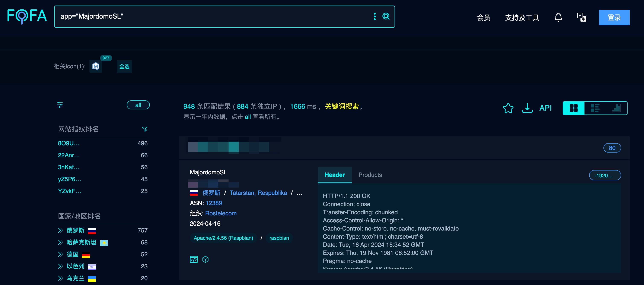644x285 pixels.
Task: Expand the 俄罗斯 country entry
Action: [60, 231]
